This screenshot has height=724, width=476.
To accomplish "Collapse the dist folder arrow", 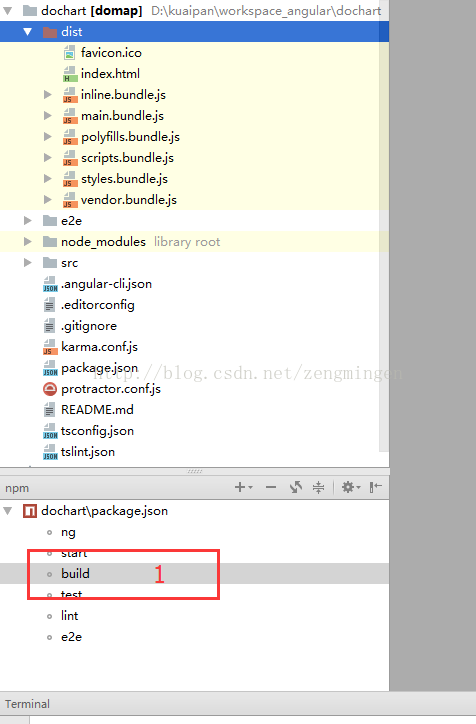I will point(28,32).
